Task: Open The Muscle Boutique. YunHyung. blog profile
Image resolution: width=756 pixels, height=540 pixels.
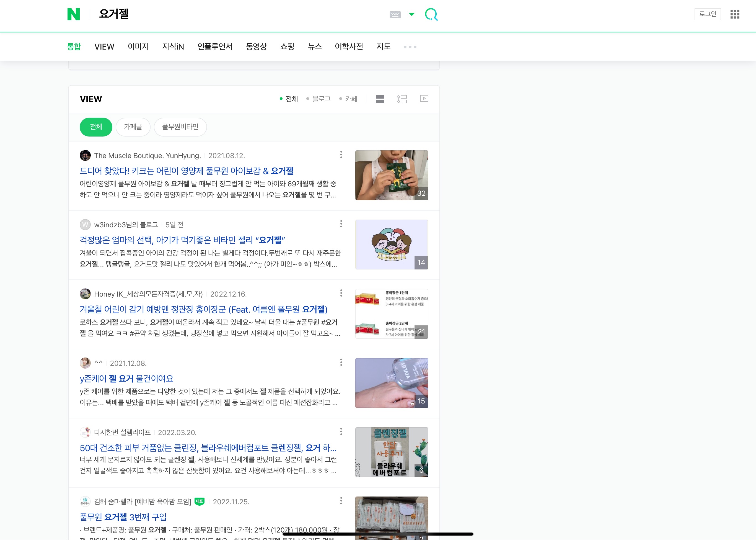Action: (147, 156)
